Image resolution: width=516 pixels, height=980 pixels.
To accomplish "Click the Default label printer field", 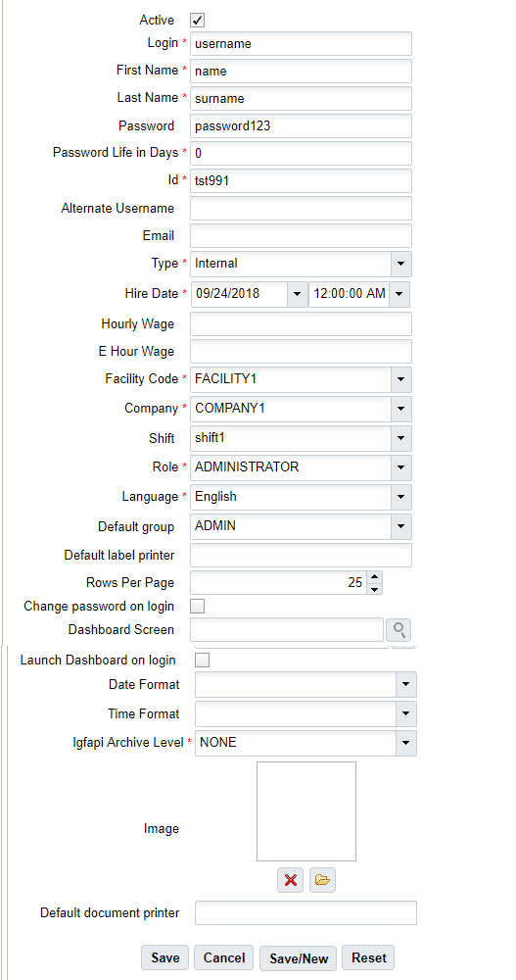I will (302, 556).
